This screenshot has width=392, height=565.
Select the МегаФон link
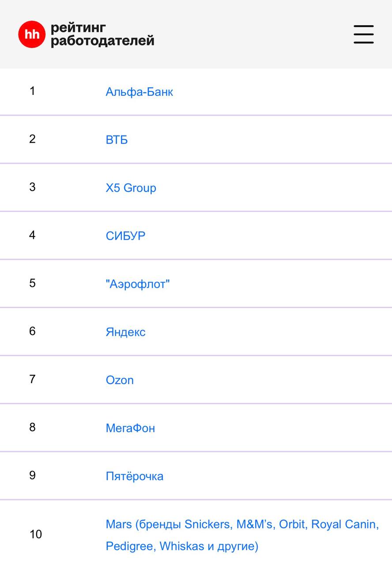tap(130, 428)
